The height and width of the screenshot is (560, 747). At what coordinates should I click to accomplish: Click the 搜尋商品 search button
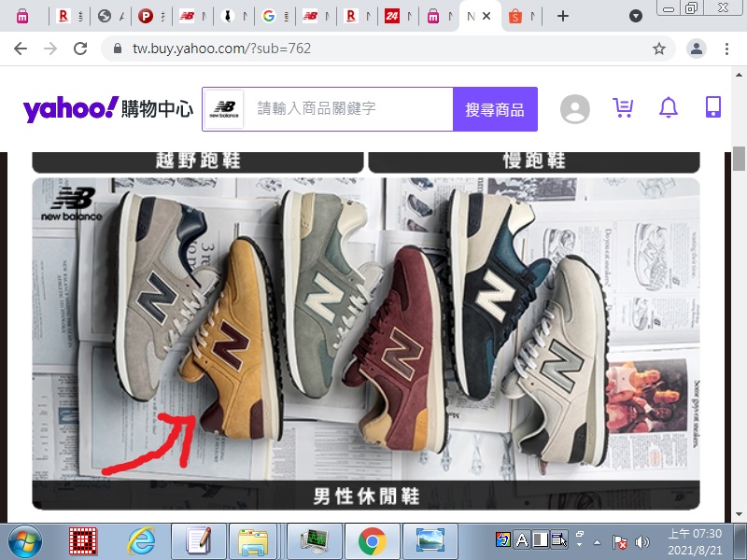(495, 109)
